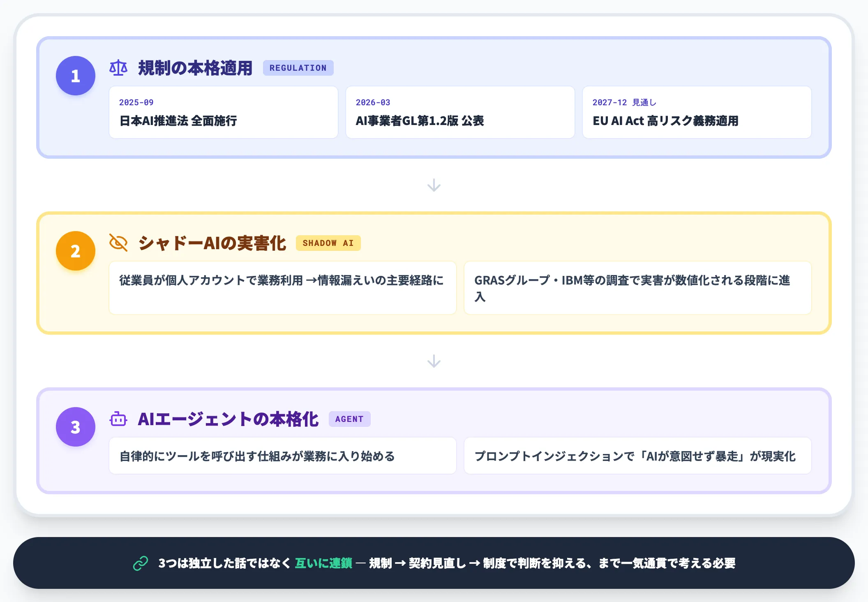Click the green chain link icon in footer
Screen dimensions: 868x602
coord(141,563)
